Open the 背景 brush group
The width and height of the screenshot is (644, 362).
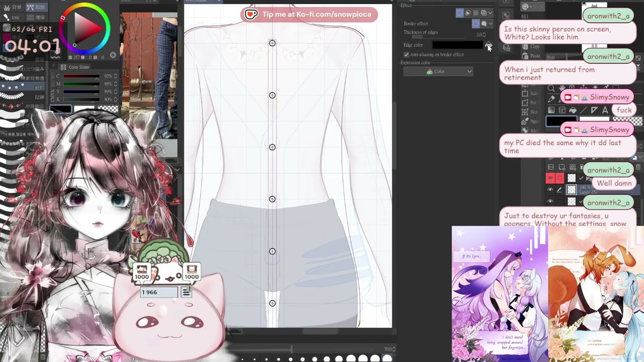13,7
